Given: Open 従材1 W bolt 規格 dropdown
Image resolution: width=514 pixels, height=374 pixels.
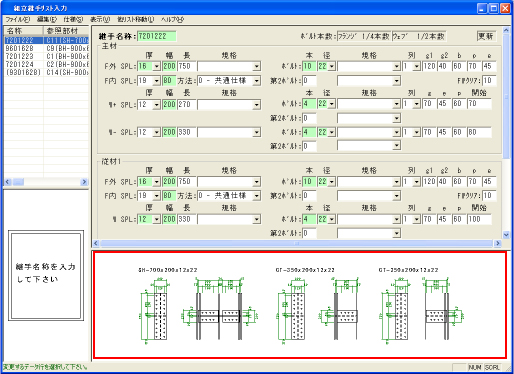Looking at the screenshot, I should [x=396, y=219].
